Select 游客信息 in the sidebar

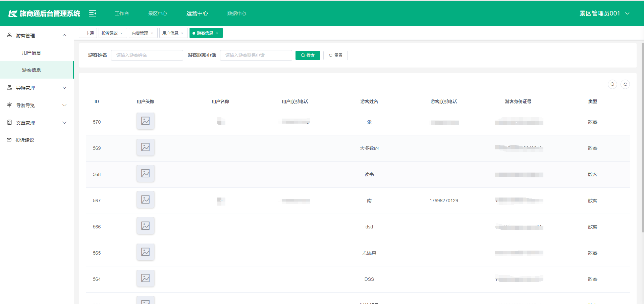(37, 70)
